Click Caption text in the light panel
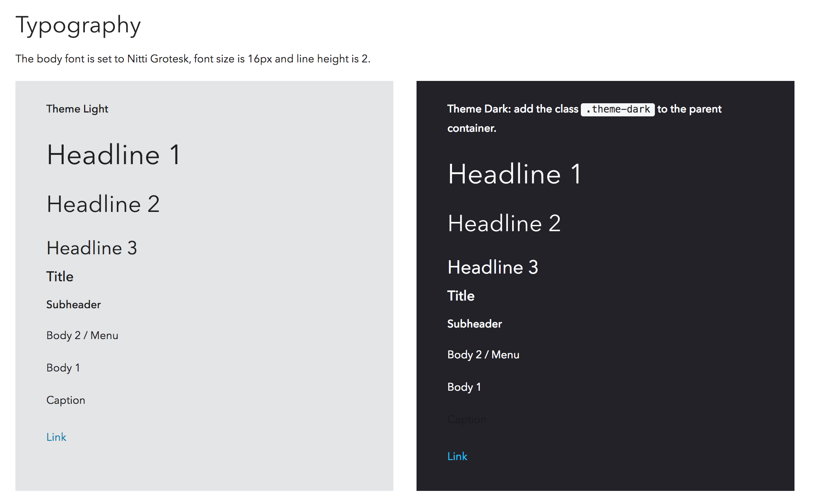 [66, 400]
